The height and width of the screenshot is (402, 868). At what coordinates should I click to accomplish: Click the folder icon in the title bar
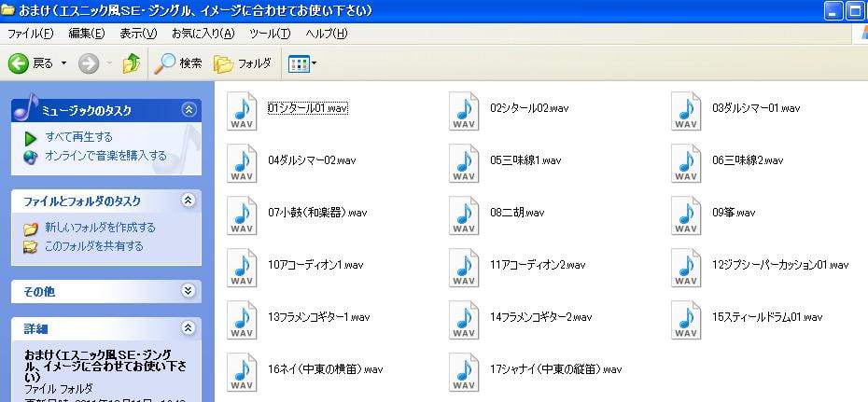[x=7, y=10]
